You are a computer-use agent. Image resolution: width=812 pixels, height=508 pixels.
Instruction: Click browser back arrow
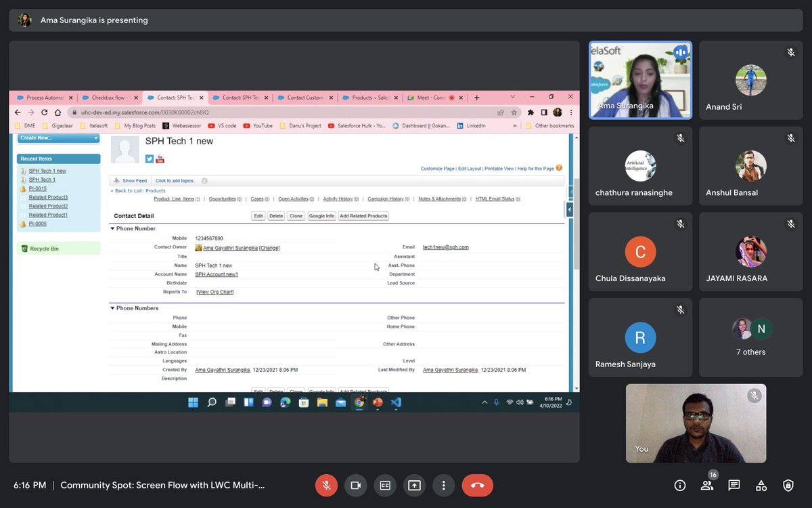(18, 112)
